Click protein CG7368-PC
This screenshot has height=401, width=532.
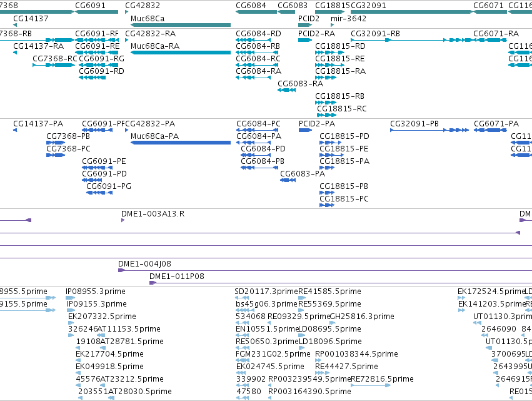pyautogui.click(x=68, y=149)
